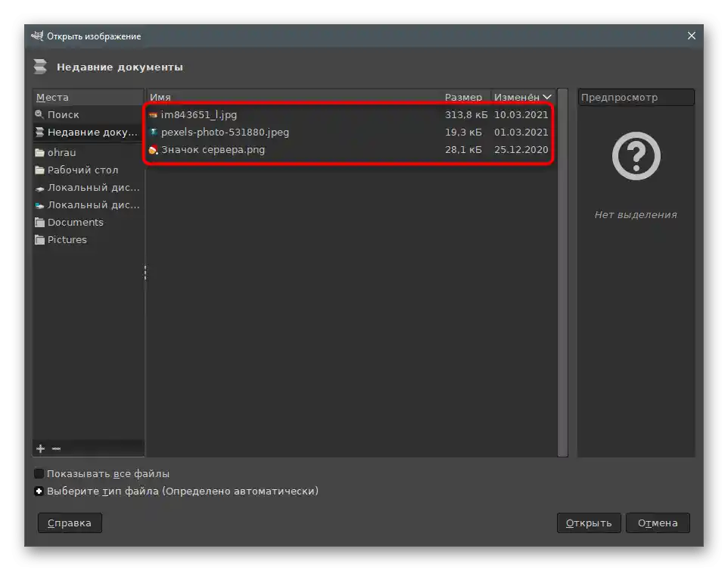Screen dimensions: 728x571
Task: Open the Рабочий стол location
Action: click(x=89, y=170)
